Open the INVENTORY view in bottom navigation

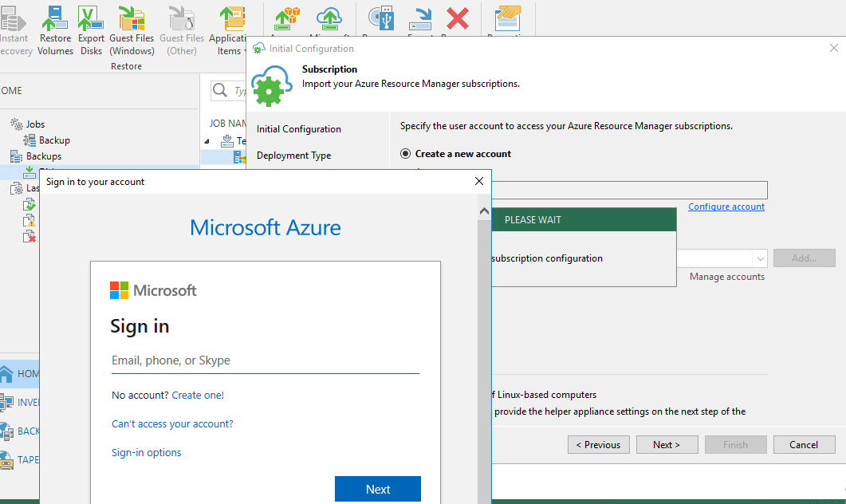pos(19,403)
